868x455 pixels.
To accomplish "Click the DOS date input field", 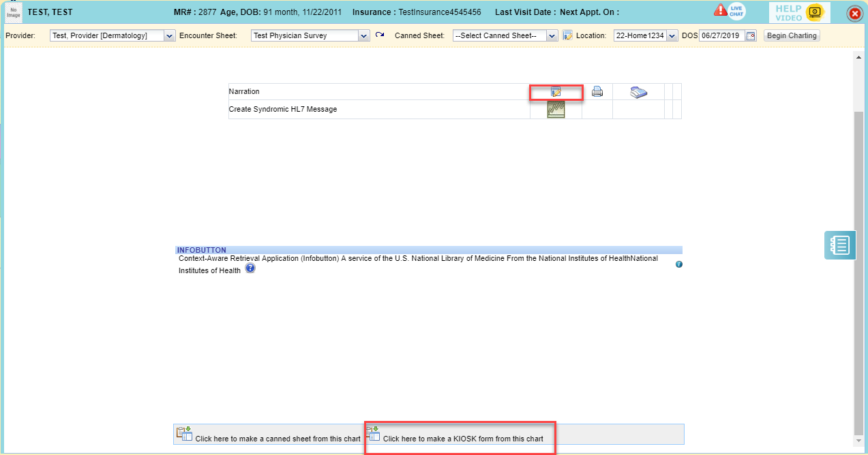I will pyautogui.click(x=721, y=35).
